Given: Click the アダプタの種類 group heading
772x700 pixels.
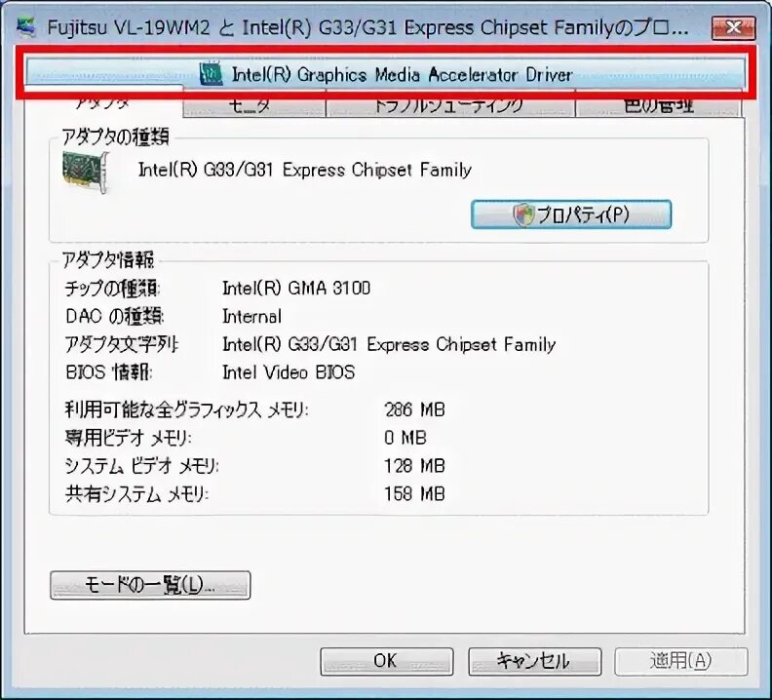Looking at the screenshot, I should [116, 136].
